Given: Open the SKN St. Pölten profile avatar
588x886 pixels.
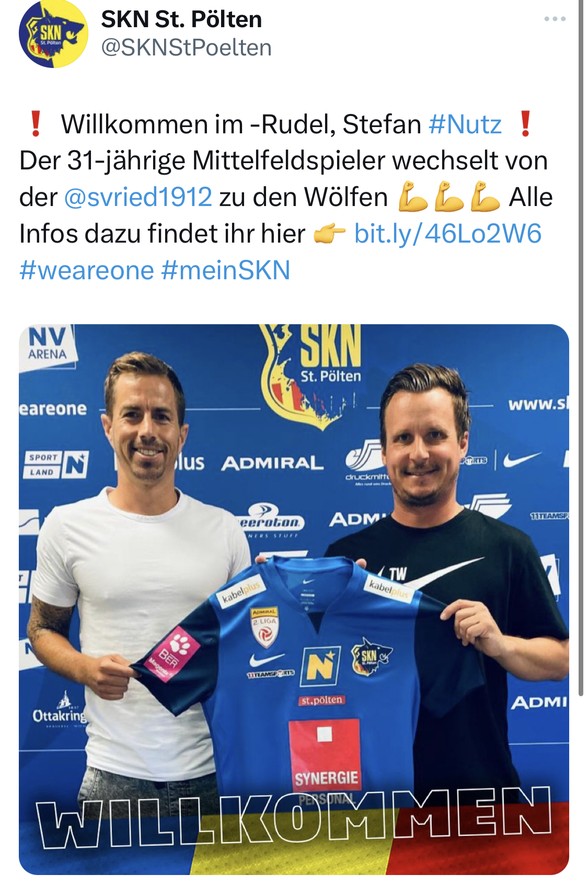Looking at the screenshot, I should click(53, 33).
